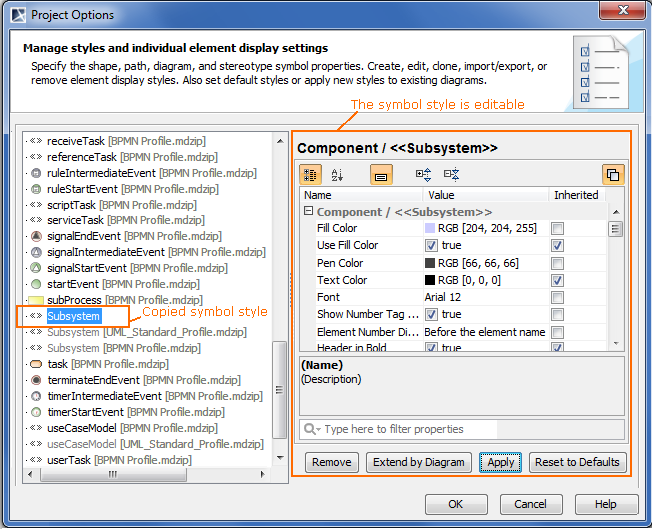Toggle Inherited checkbox for Text Color
This screenshot has width=652, height=529.
click(557, 280)
